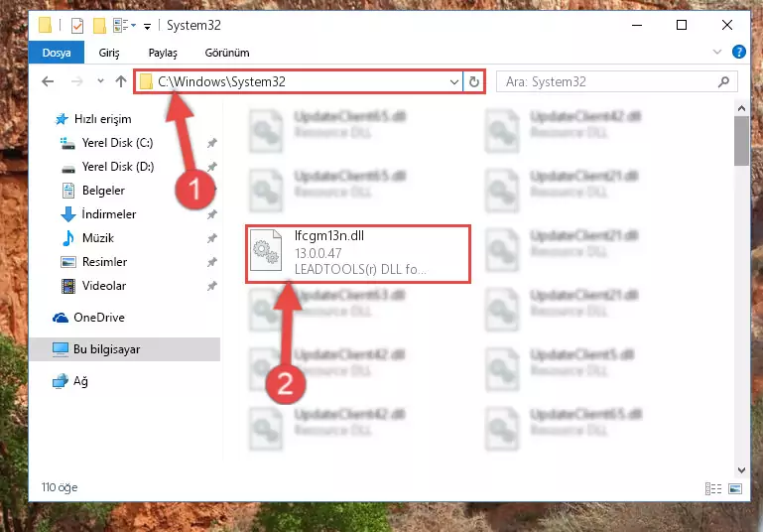This screenshot has width=763, height=532.
Task: Click the film strip icon of Videolar
Action: (68, 286)
